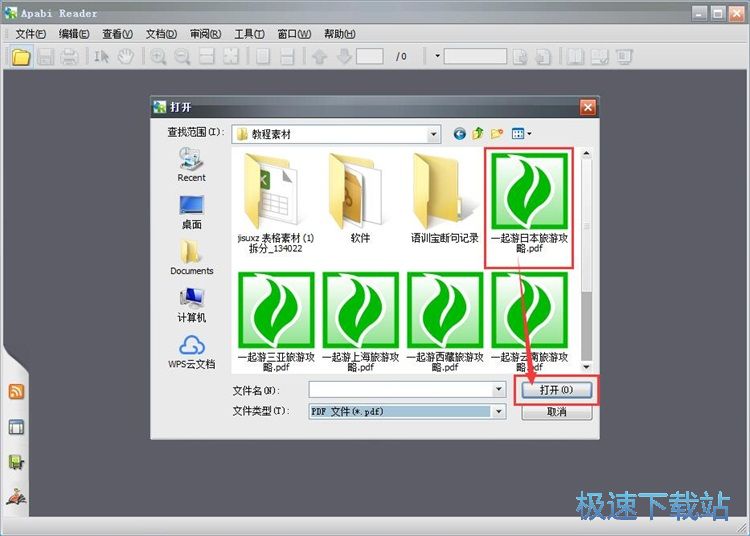Screen dimensions: 750x536
Task: Go to Recent places shortcut
Action: (191, 165)
